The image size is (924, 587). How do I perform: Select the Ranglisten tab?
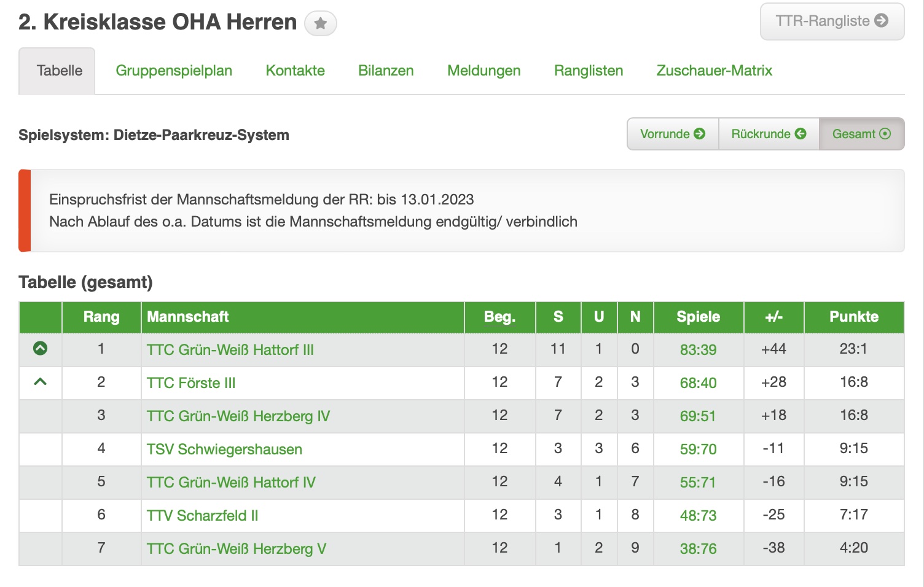pyautogui.click(x=589, y=71)
